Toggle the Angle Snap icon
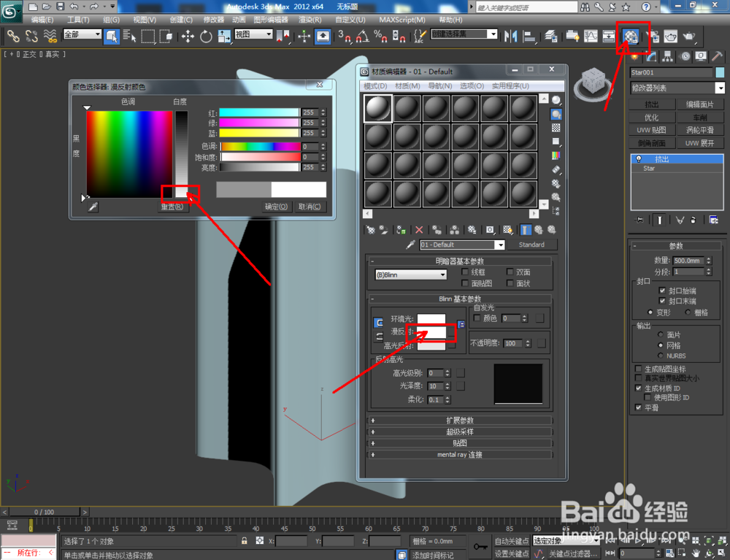730x560 pixels. [363, 36]
